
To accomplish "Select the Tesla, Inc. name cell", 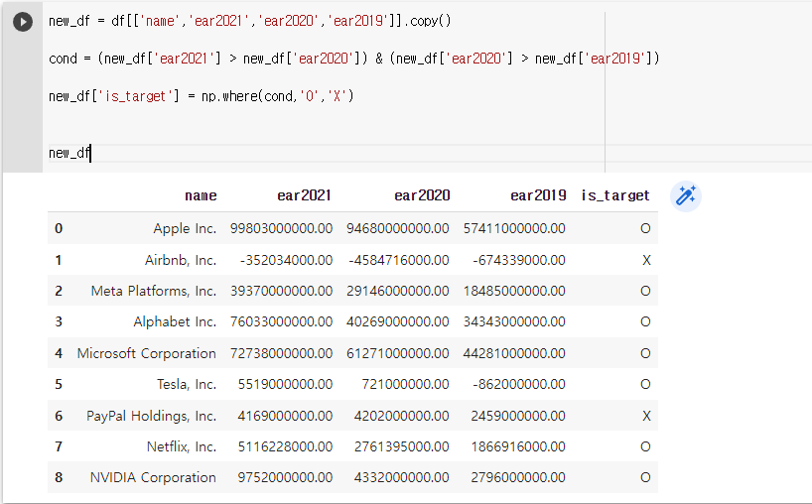I will pyautogui.click(x=187, y=384).
